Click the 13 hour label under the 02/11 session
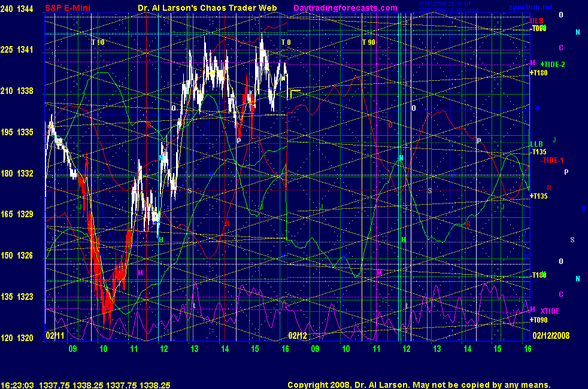 (x=194, y=349)
